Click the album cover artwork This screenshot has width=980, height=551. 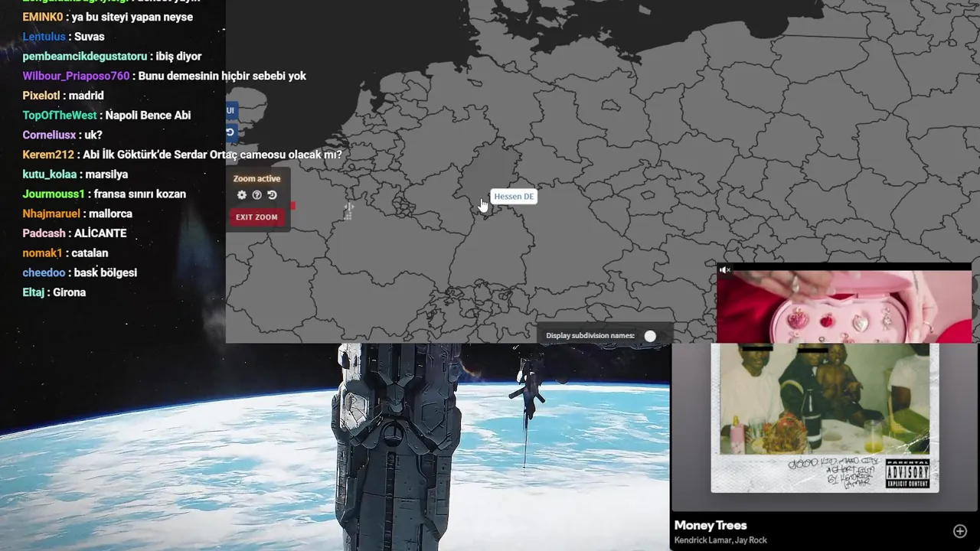tap(825, 418)
